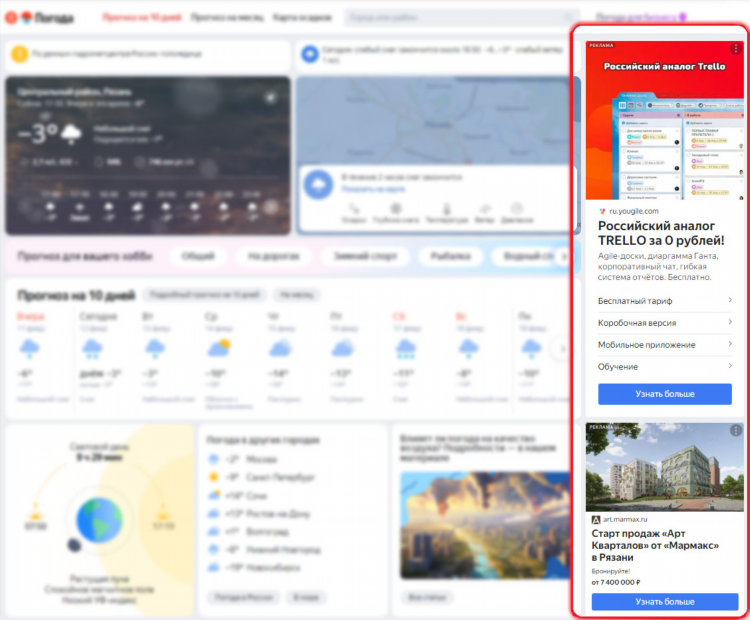
Task: Select the На дорогах hobby chip
Action: click(274, 256)
